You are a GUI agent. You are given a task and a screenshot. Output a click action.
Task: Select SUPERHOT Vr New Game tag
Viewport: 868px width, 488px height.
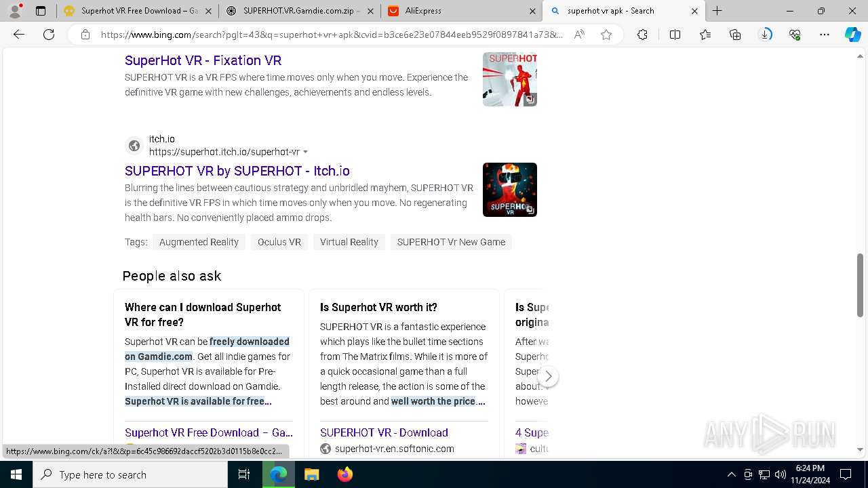tap(451, 242)
